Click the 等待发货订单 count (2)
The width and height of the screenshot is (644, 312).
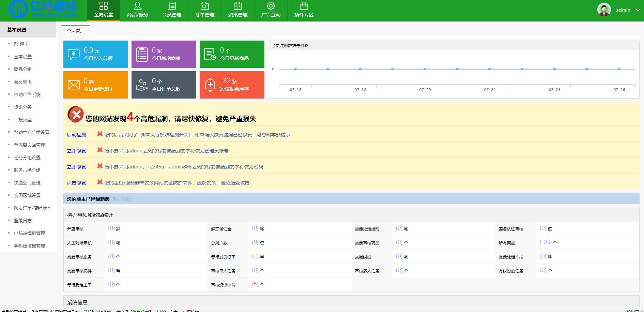click(x=255, y=256)
